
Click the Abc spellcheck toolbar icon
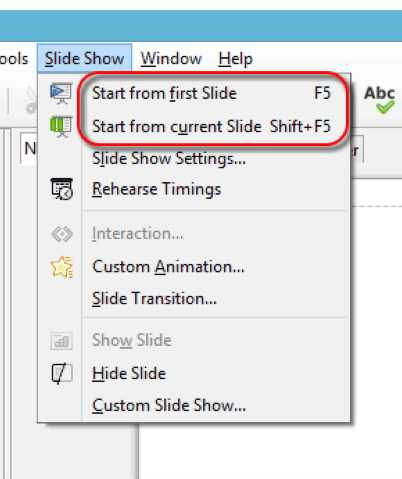[x=380, y=99]
